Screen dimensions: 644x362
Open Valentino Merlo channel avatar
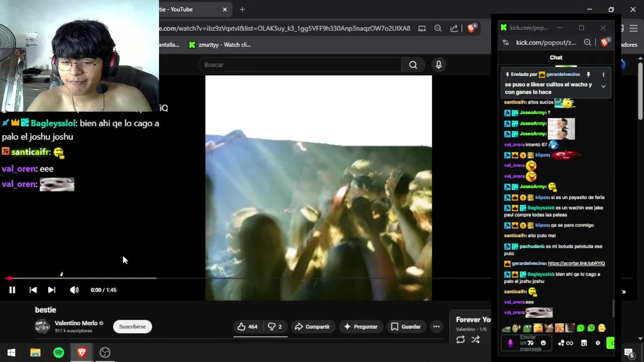[43, 327]
